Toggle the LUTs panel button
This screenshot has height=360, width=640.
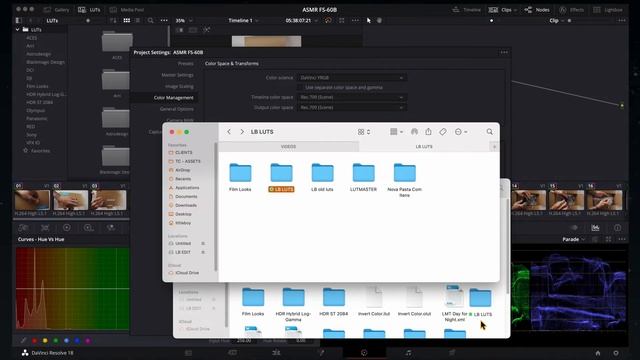click(89, 9)
